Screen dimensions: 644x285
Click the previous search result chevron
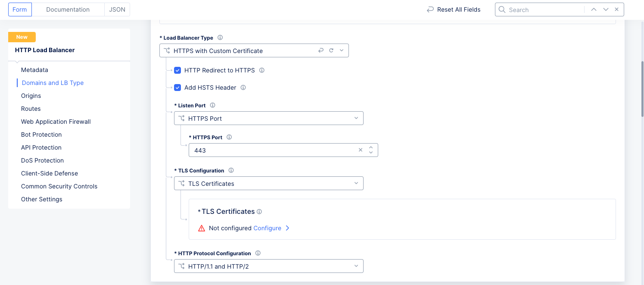[x=594, y=9]
